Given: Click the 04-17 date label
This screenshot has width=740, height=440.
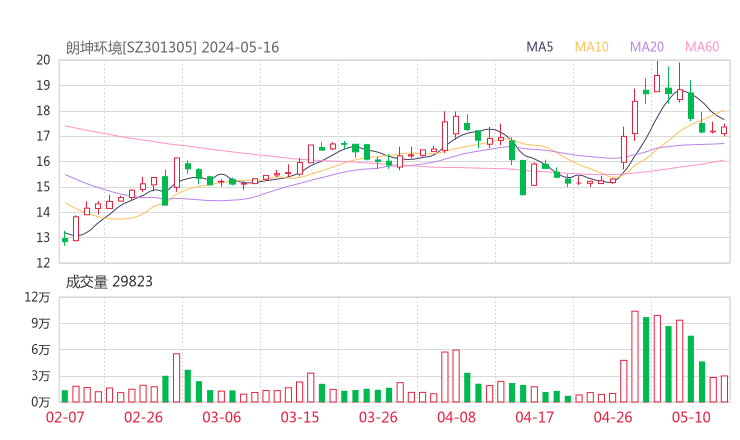Looking at the screenshot, I should pos(535,417).
